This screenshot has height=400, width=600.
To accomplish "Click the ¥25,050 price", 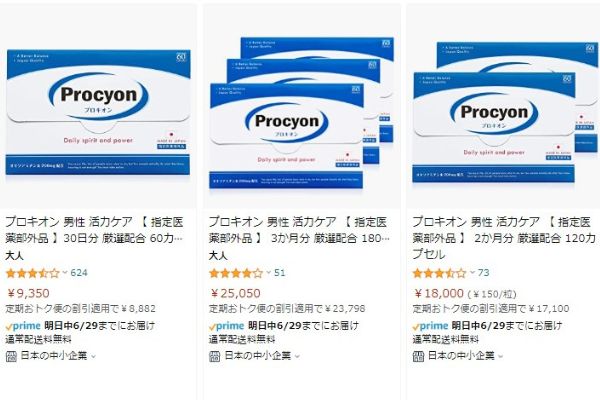I will [235, 294].
